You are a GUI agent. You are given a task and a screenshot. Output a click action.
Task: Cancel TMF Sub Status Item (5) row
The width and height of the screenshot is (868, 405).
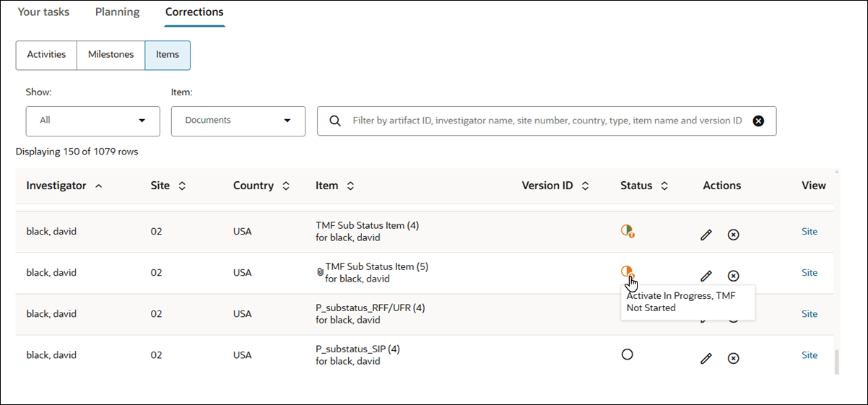733,276
